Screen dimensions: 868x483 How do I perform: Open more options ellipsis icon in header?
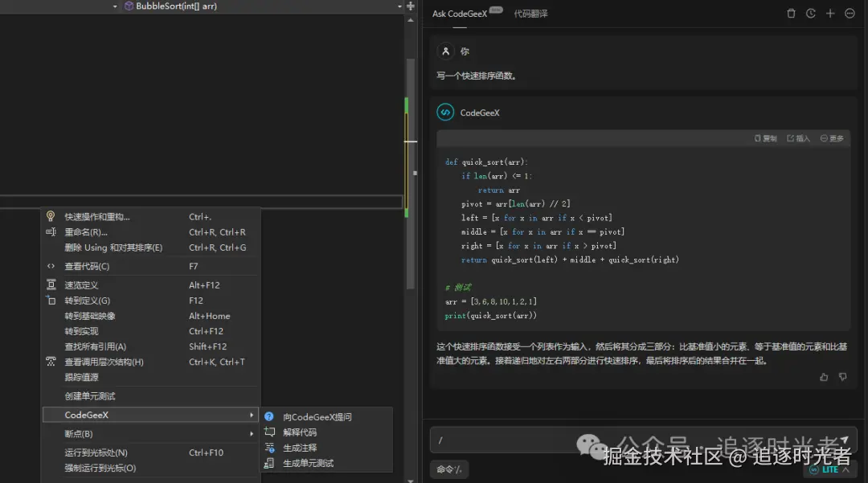(850, 14)
